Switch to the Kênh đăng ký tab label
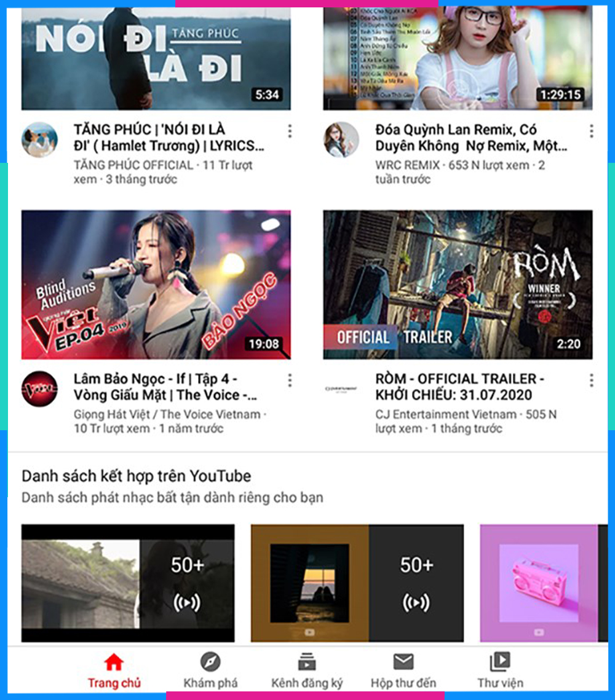This screenshot has height=700, width=615. click(307, 683)
